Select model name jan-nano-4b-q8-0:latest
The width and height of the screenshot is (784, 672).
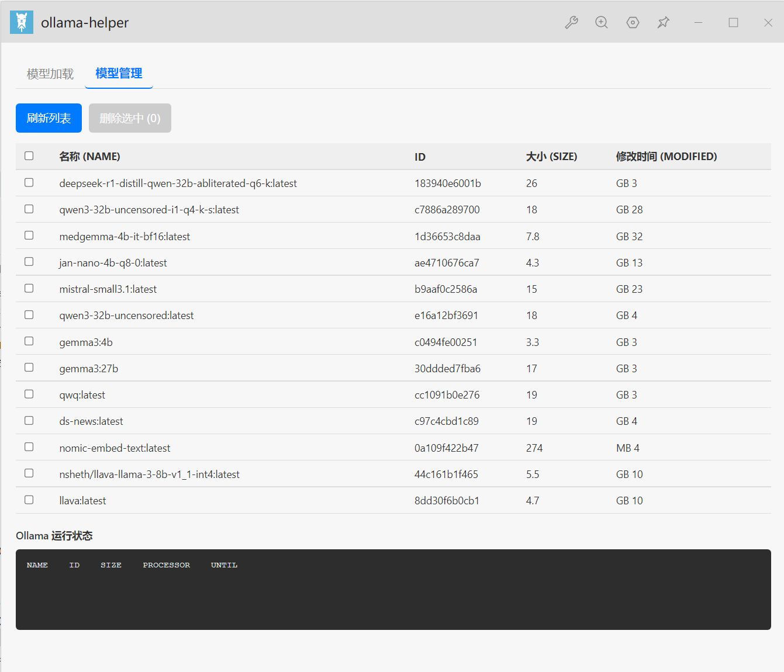pyautogui.click(x=113, y=263)
